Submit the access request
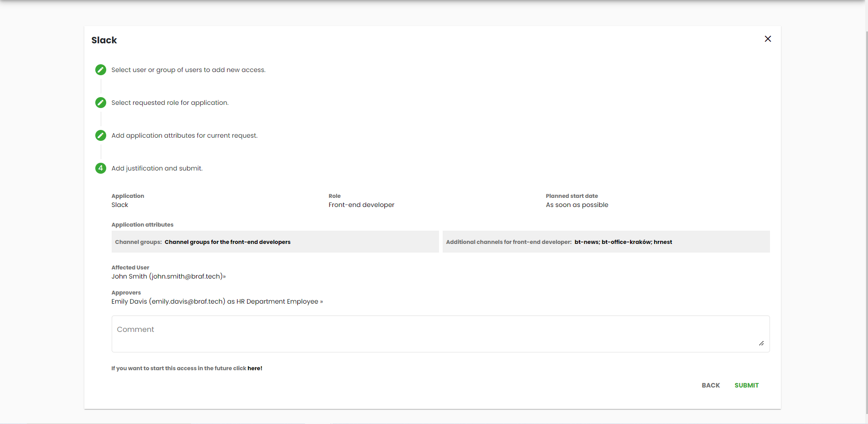Viewport: 868px width, 424px height. [x=746, y=385]
